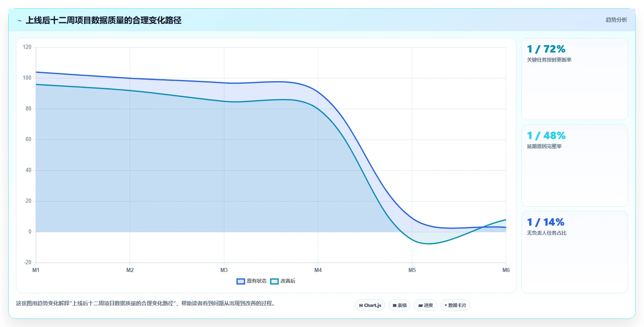This screenshot has height=327, width=644.
Task: Click the M3 x-axis label
Action: [x=224, y=270]
